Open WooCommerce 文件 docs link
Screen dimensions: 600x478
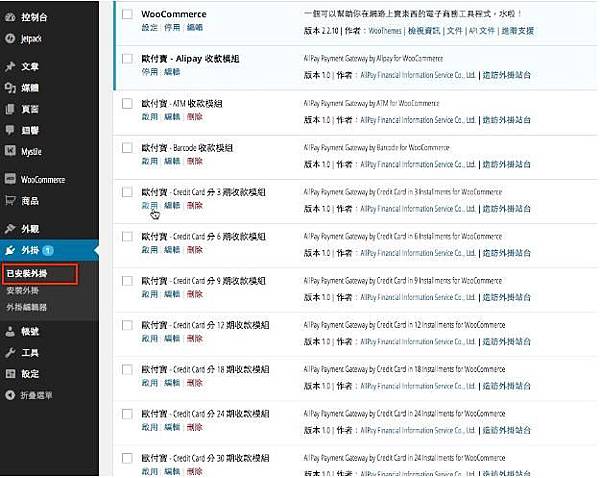point(455,31)
